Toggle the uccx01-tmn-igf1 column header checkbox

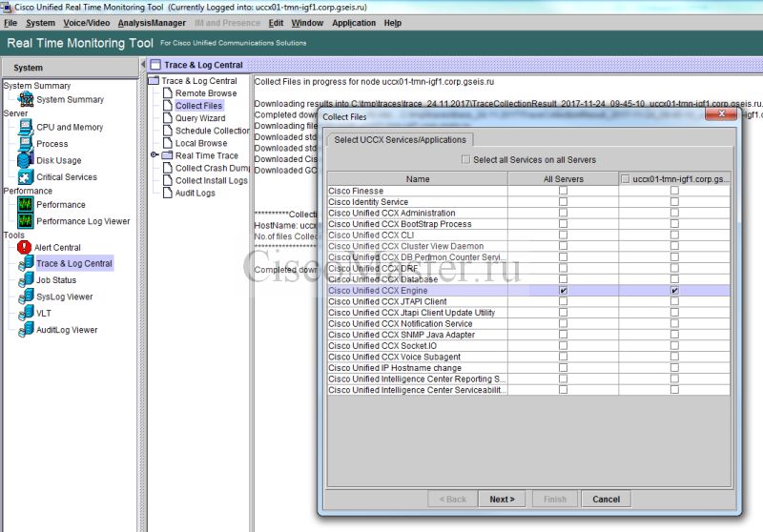coord(626,179)
